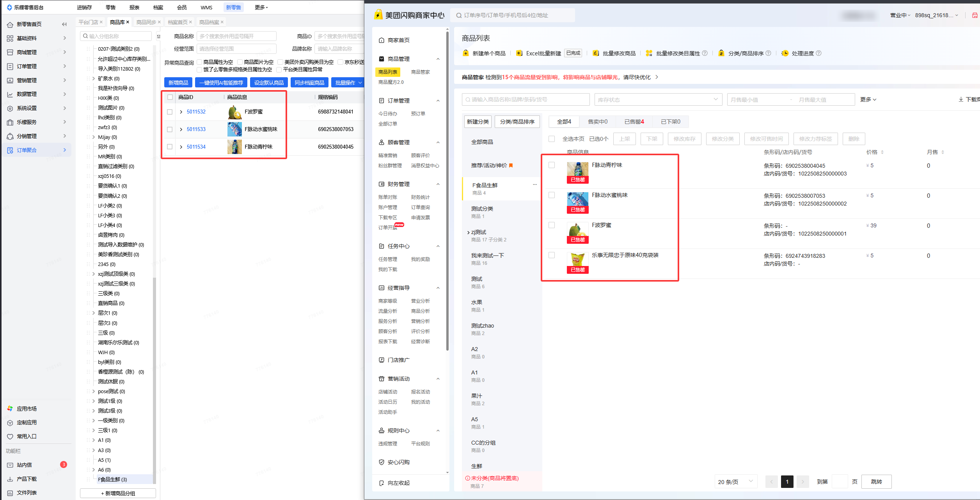Enable the 商品属性为空 filter checkbox

click(199, 62)
